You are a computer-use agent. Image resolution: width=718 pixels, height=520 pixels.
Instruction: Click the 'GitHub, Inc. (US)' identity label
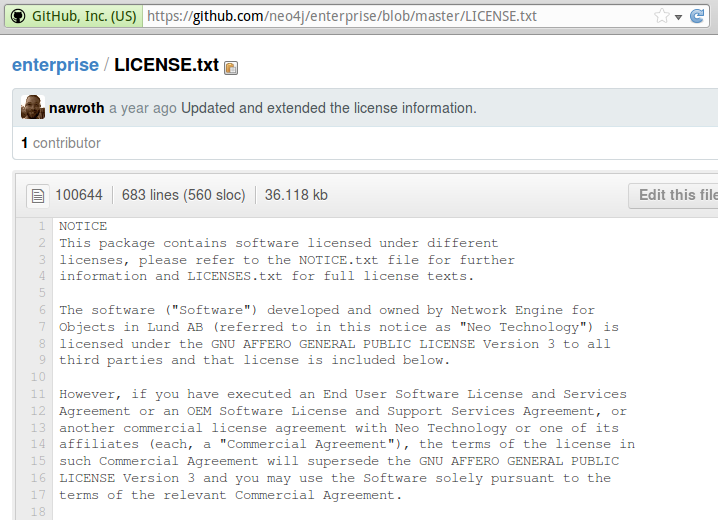tap(84, 16)
